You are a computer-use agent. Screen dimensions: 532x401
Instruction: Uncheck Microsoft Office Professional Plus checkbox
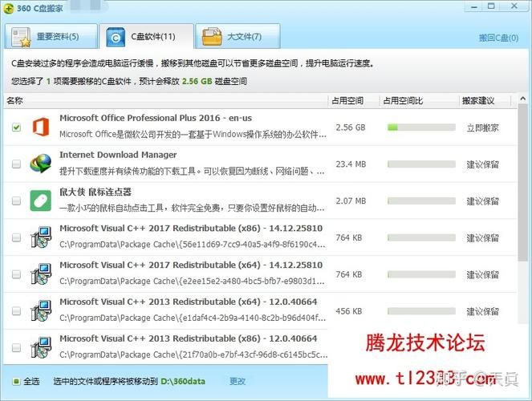pos(16,128)
